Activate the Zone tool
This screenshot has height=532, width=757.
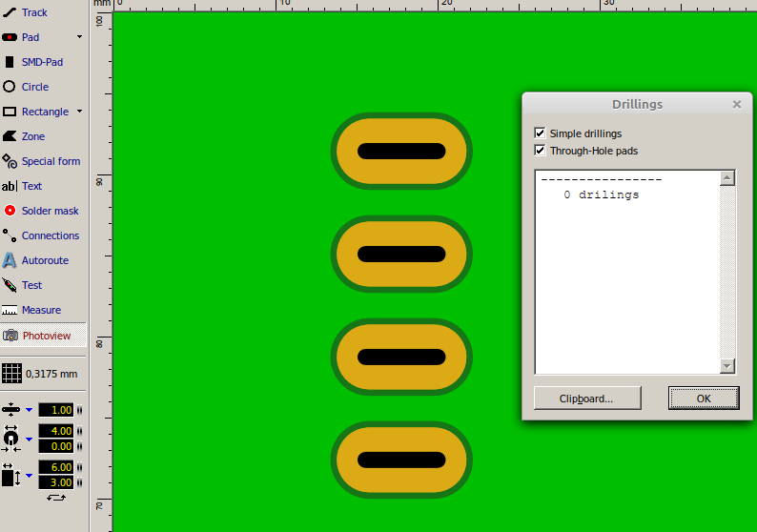32,136
